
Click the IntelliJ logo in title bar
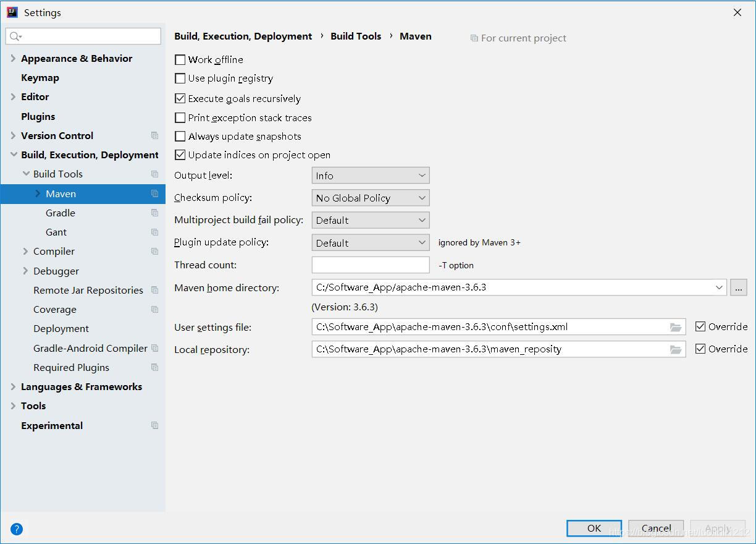(x=12, y=12)
